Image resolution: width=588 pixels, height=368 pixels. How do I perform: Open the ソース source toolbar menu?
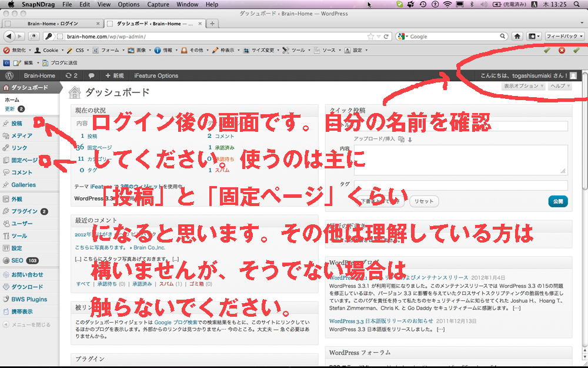tap(327, 50)
